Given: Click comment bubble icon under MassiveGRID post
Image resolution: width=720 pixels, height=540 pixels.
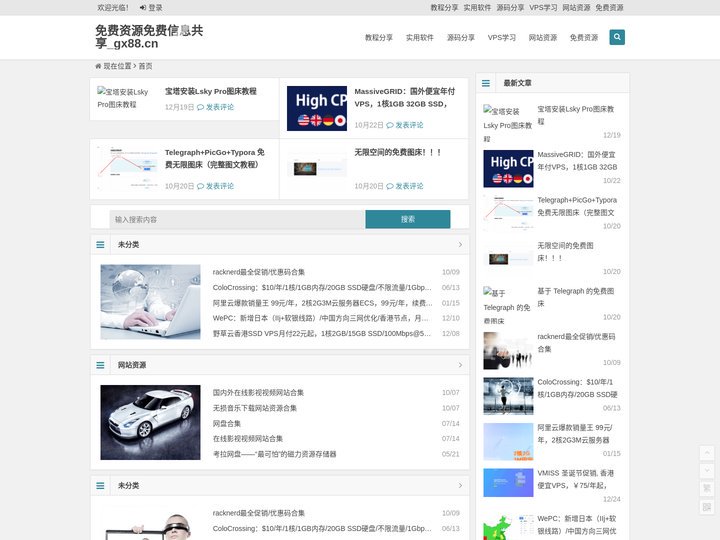Looking at the screenshot, I should tap(390, 125).
